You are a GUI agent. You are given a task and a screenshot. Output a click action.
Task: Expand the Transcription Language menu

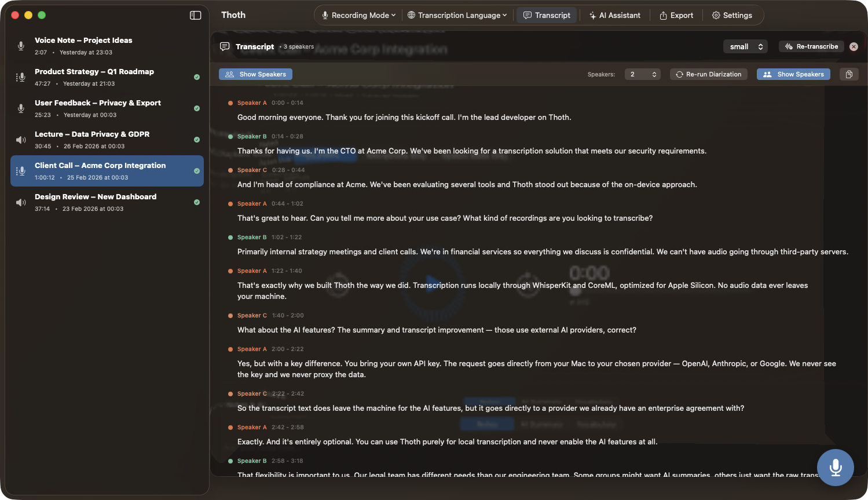click(x=457, y=15)
